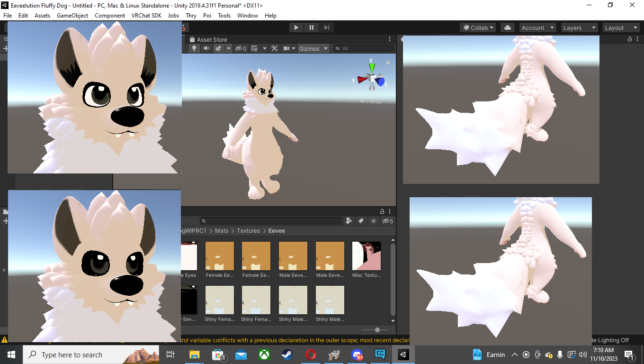Click the Step frame button
This screenshot has height=364, width=644.
pos(326,27)
